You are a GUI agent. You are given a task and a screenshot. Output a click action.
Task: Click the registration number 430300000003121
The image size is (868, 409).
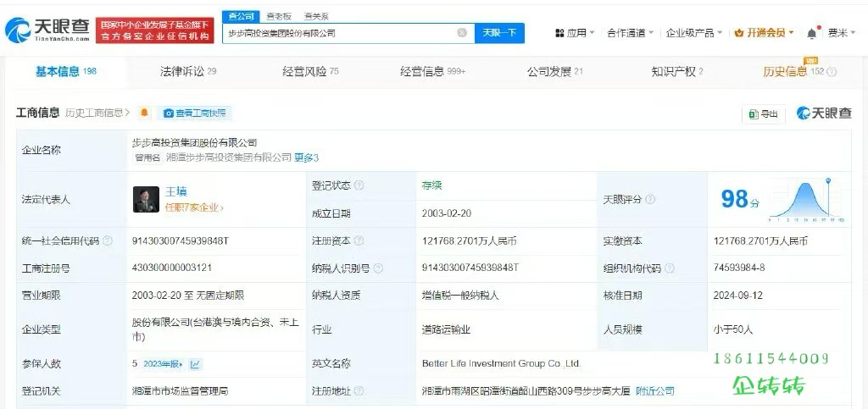click(171, 268)
